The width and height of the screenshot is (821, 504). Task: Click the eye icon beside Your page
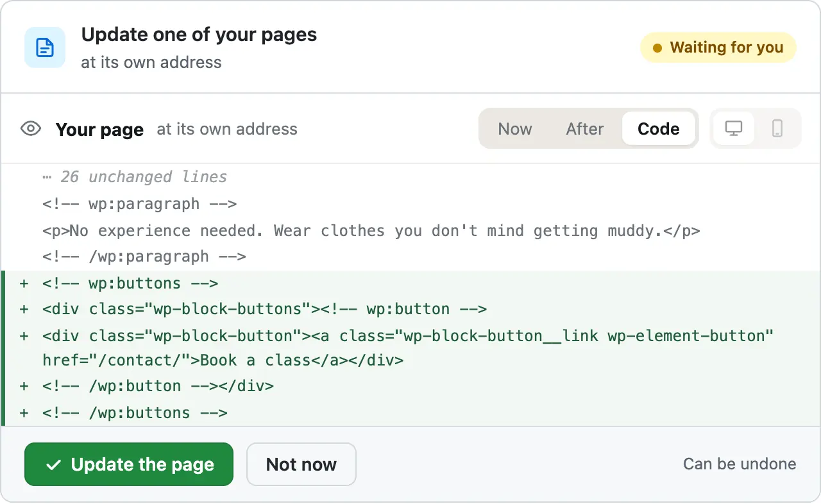tap(31, 129)
